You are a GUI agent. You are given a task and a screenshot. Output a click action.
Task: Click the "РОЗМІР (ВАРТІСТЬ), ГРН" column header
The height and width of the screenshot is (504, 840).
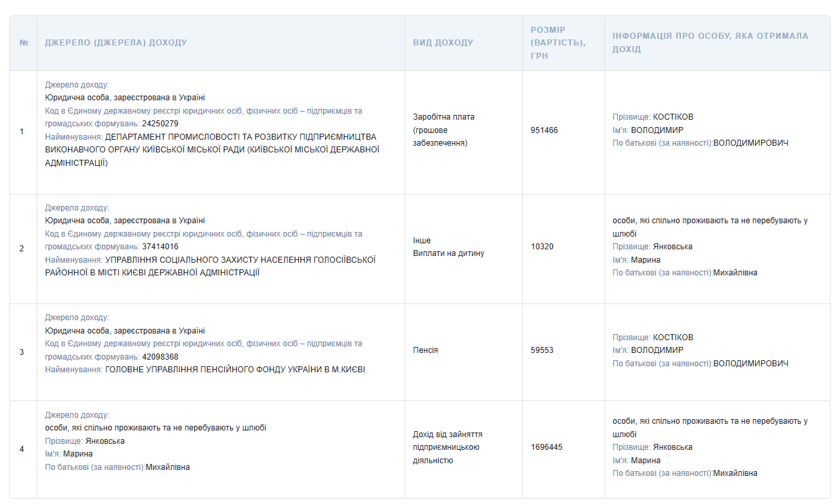558,43
